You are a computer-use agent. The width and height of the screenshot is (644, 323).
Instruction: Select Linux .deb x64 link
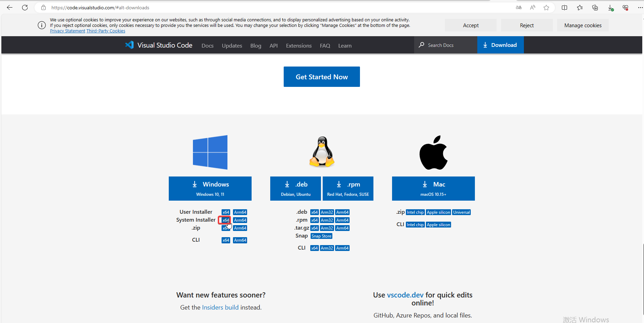[x=314, y=212]
